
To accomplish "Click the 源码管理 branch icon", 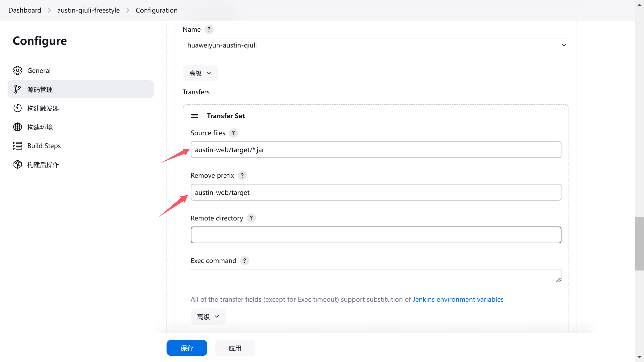I will (17, 89).
